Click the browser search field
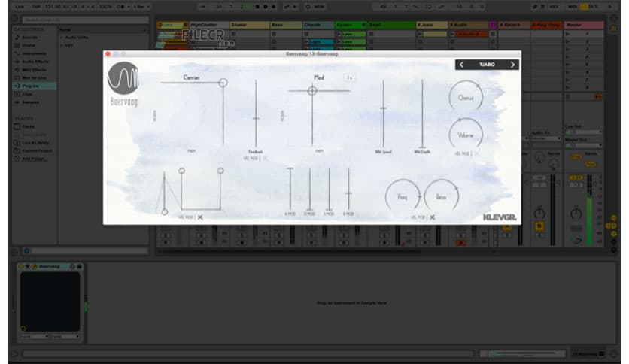The width and height of the screenshot is (629, 364). [83, 19]
